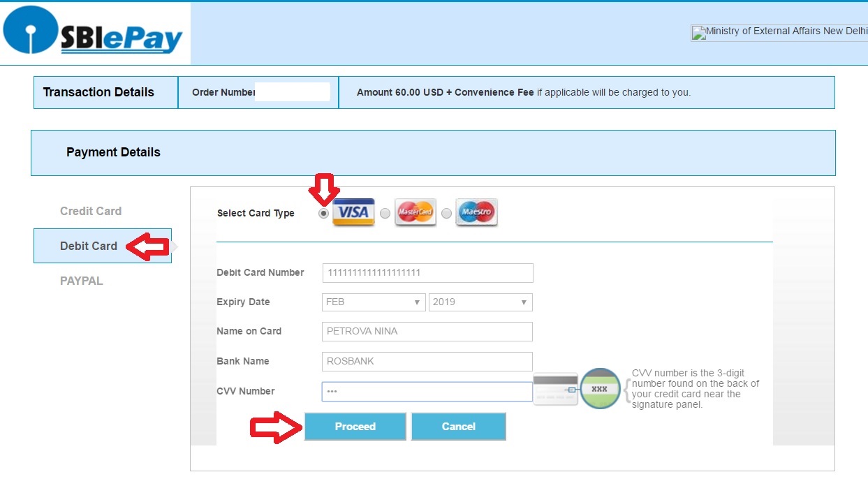The height and width of the screenshot is (479, 868).
Task: Switch to the Debit Card tab
Action: click(89, 246)
